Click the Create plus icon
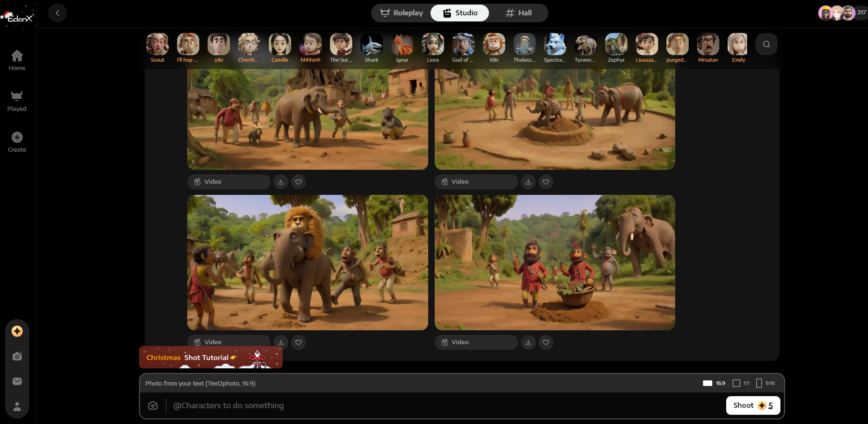Image resolution: width=868 pixels, height=424 pixels. tap(17, 137)
